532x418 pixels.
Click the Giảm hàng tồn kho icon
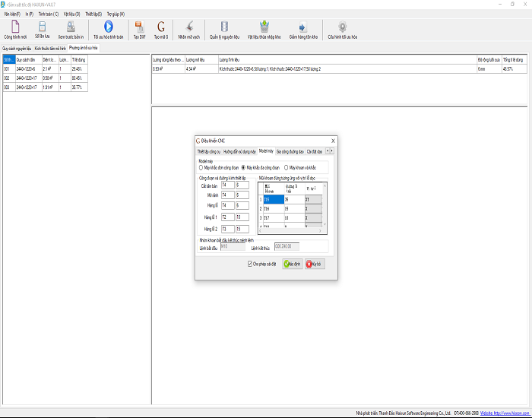pyautogui.click(x=302, y=27)
